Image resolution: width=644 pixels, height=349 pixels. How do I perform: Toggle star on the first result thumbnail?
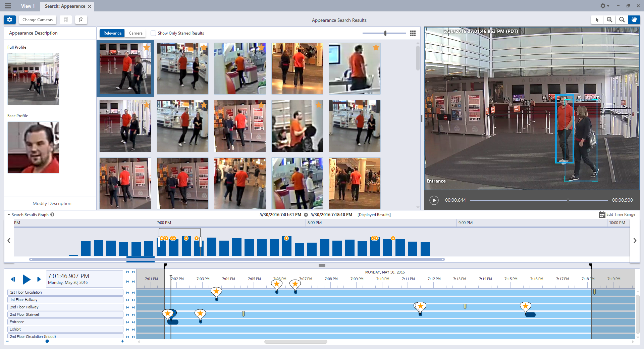pyautogui.click(x=147, y=48)
